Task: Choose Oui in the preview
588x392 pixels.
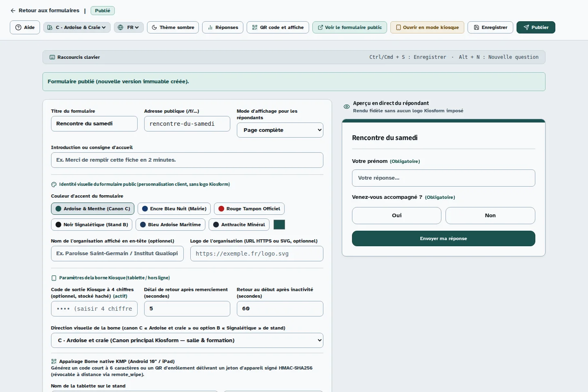Action: pos(396,216)
